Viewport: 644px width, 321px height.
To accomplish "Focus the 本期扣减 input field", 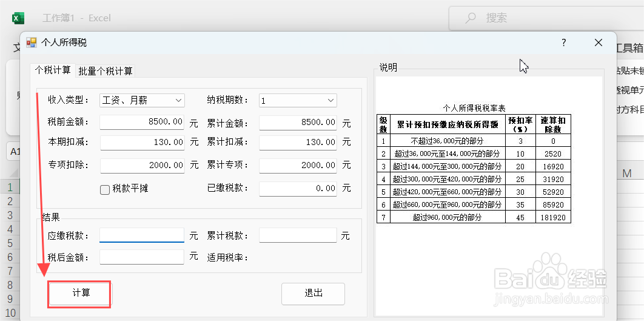I will 142,143.
